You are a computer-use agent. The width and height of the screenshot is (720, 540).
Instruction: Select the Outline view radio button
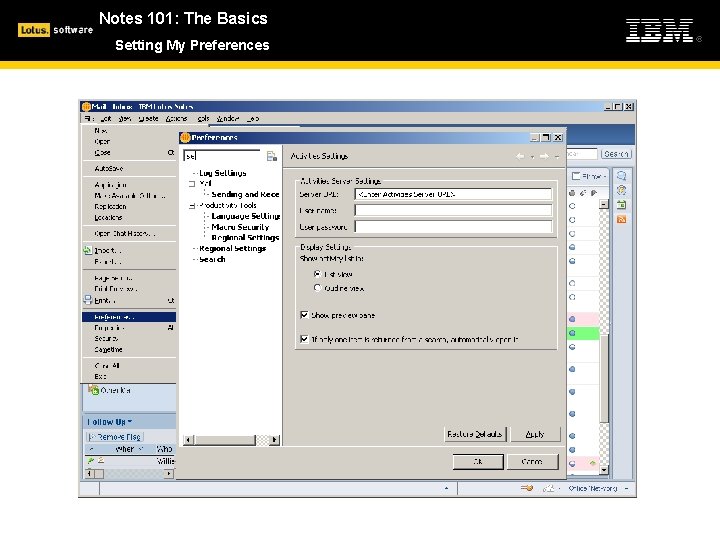pyautogui.click(x=317, y=288)
